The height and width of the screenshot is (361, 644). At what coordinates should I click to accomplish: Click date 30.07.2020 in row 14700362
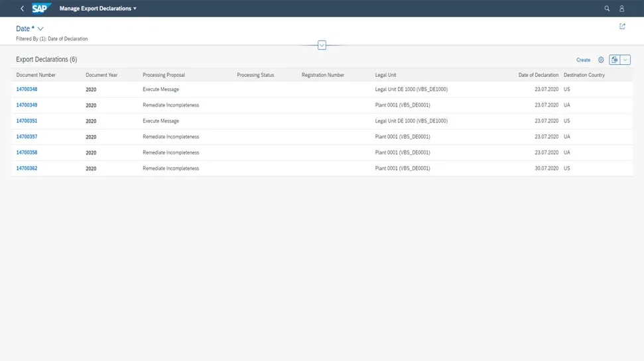tap(547, 168)
